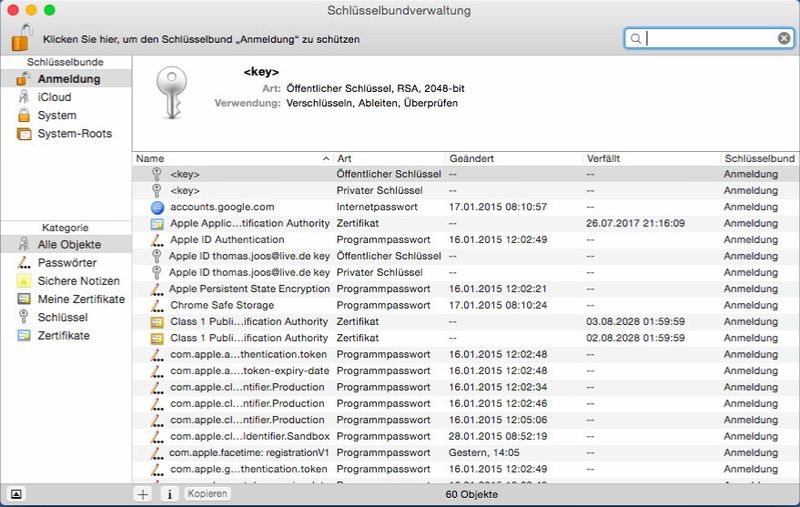
Task: Click key icon of private <key> row
Action: pos(157,191)
